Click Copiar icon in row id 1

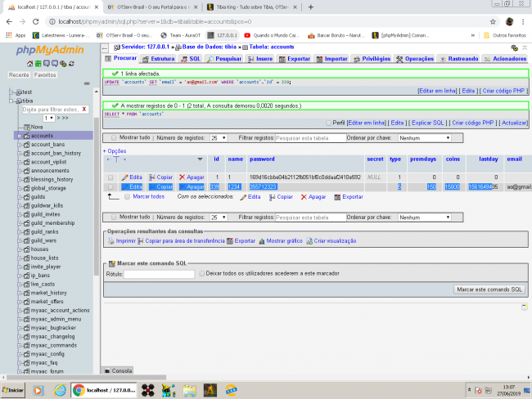(x=152, y=177)
